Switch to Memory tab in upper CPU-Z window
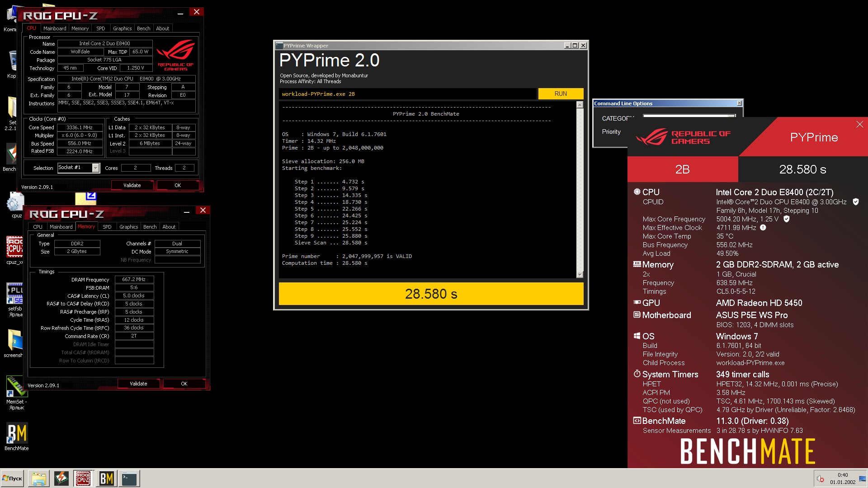The image size is (868, 488). click(x=80, y=28)
